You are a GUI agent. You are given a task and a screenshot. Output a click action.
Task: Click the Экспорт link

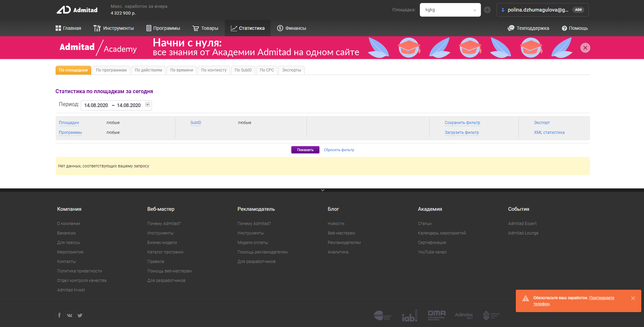(542, 123)
